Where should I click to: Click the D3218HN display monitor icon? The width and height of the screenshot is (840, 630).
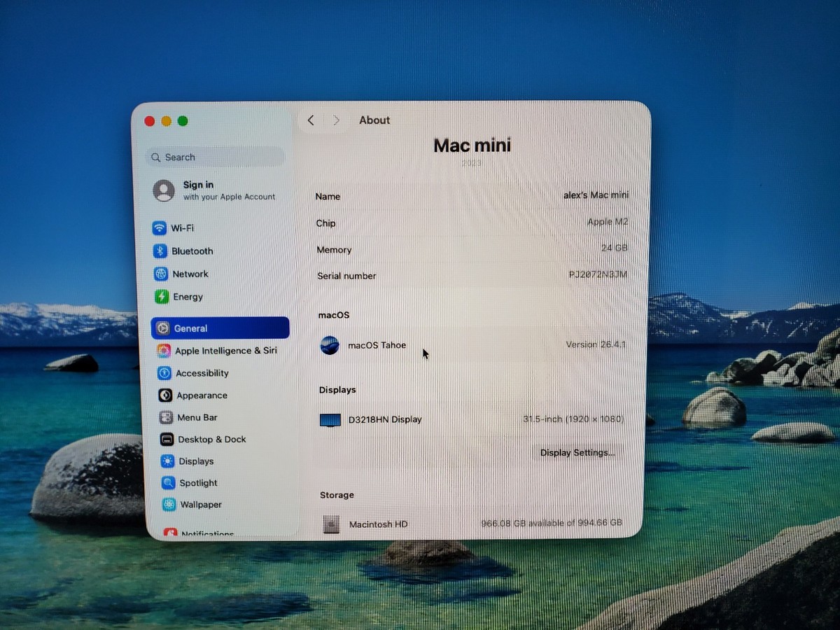[x=330, y=420]
